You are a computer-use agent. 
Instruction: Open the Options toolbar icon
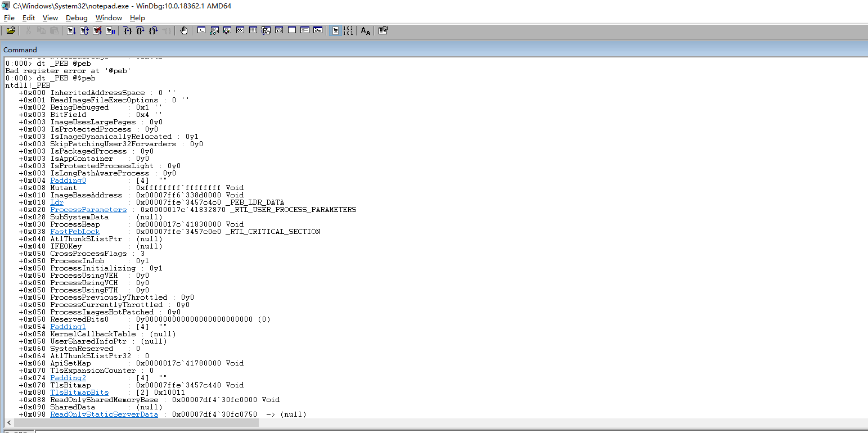(383, 30)
